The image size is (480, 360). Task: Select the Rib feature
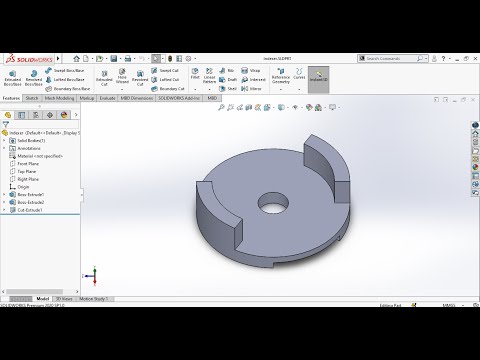[227, 71]
